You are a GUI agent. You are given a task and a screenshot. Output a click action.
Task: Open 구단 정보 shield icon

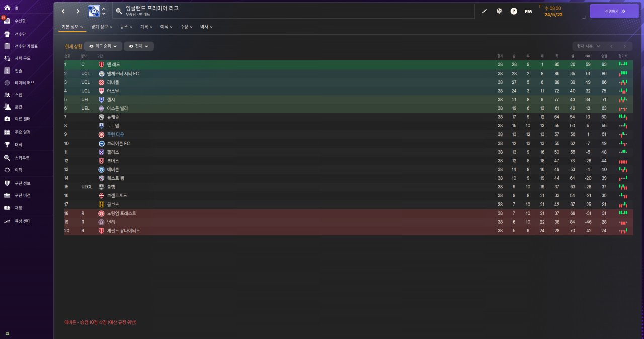click(7, 183)
